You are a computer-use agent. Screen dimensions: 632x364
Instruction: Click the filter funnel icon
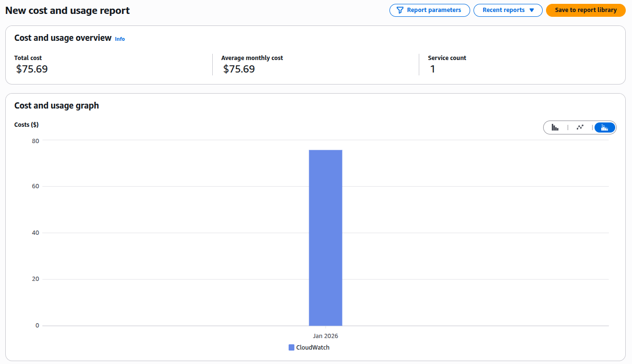point(399,10)
